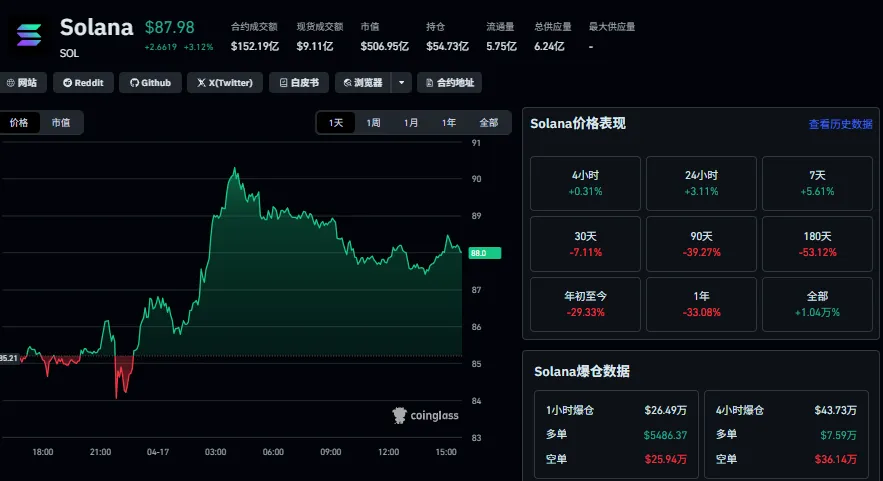Expand the dropdown arrow beside 浏览器
Viewport: 883px width, 481px height.
click(402, 83)
